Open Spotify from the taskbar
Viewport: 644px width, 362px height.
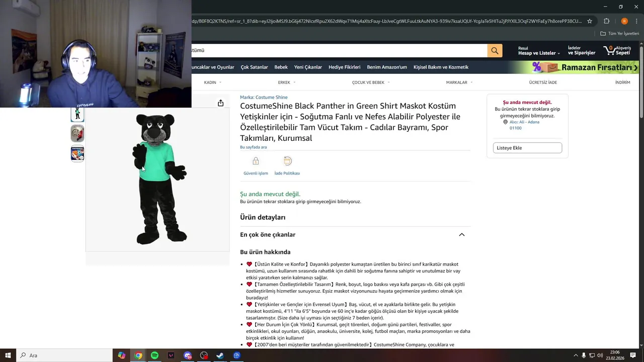coord(154,355)
